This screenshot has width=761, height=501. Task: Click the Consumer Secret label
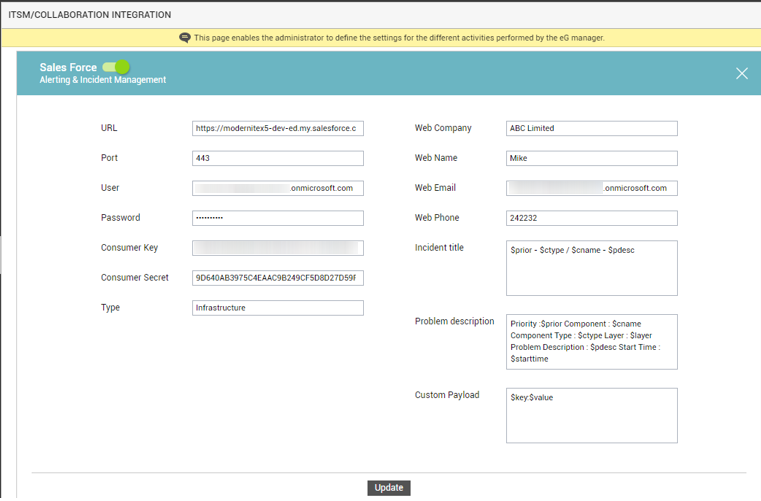pyautogui.click(x=134, y=278)
